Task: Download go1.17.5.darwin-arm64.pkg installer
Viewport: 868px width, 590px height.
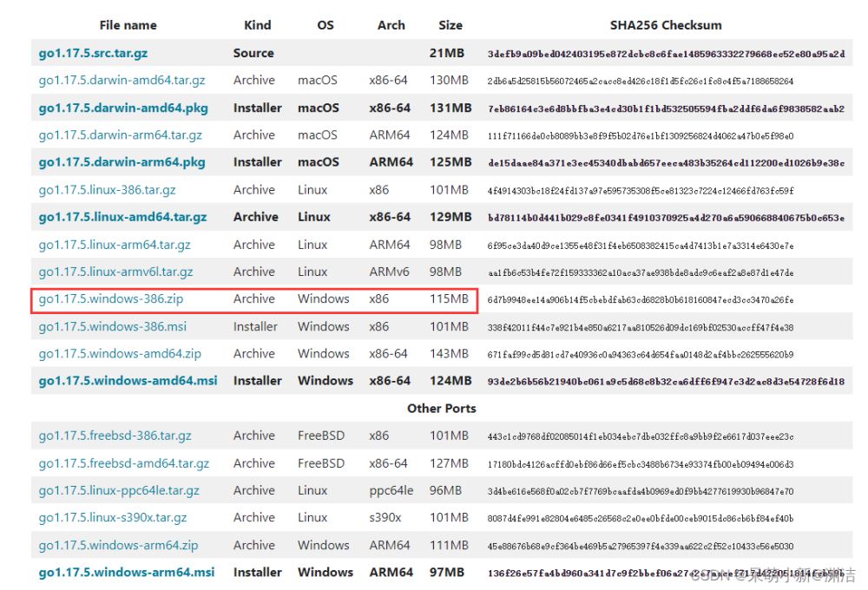Action: pyautogui.click(x=122, y=162)
